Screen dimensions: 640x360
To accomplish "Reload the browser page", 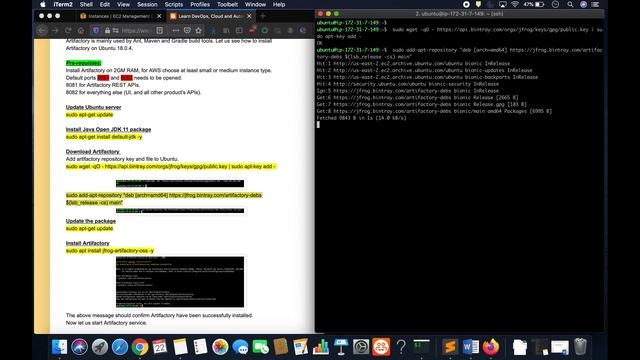I will 68,31.
